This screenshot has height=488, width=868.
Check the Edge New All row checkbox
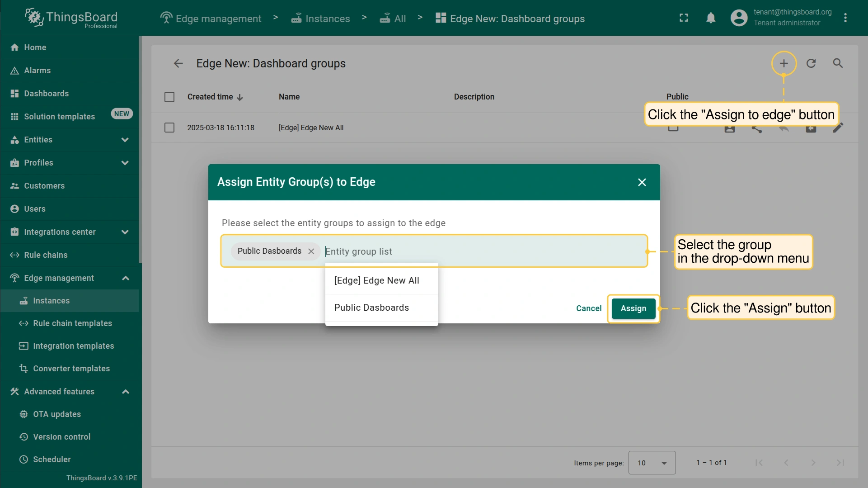pos(169,128)
